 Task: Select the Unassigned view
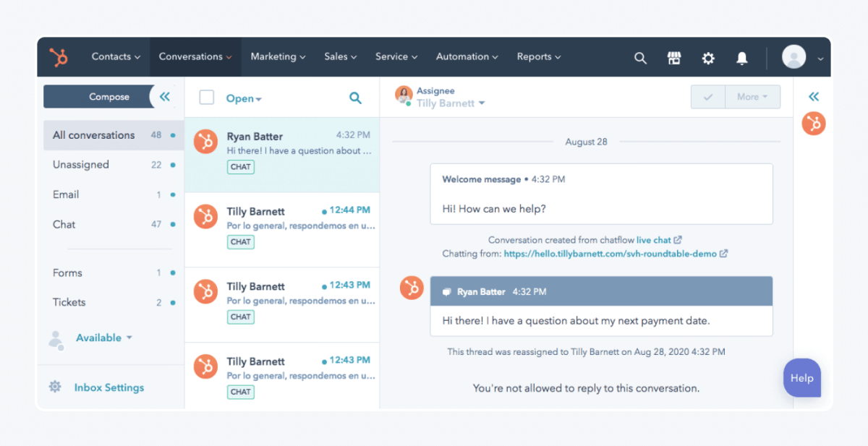114,165
